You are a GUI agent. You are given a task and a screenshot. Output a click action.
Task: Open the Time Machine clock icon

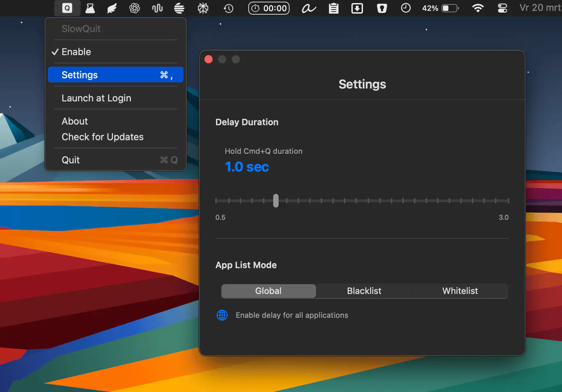point(228,8)
